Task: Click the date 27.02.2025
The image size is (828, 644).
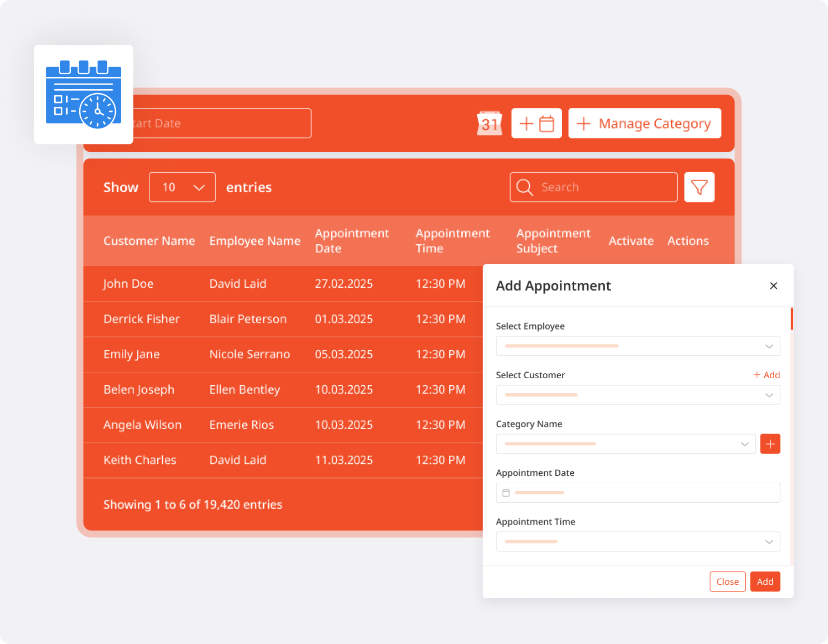Action: pyautogui.click(x=344, y=284)
